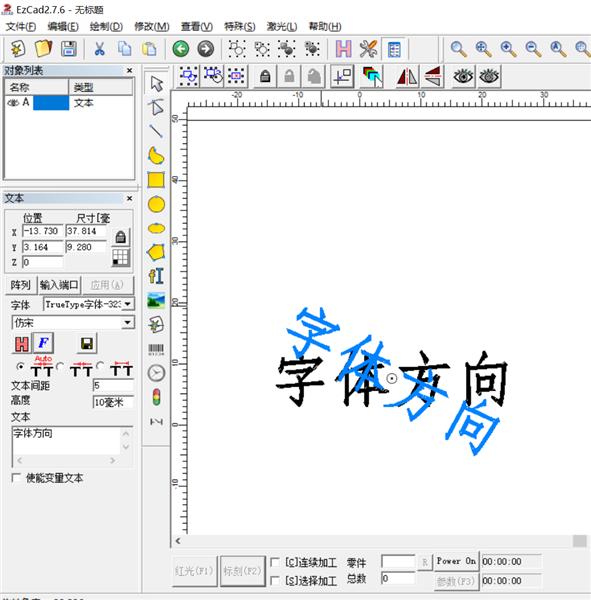Screen dimensions: 591x600
Task: Click the Copy icon in toolbar
Action: coord(124,49)
